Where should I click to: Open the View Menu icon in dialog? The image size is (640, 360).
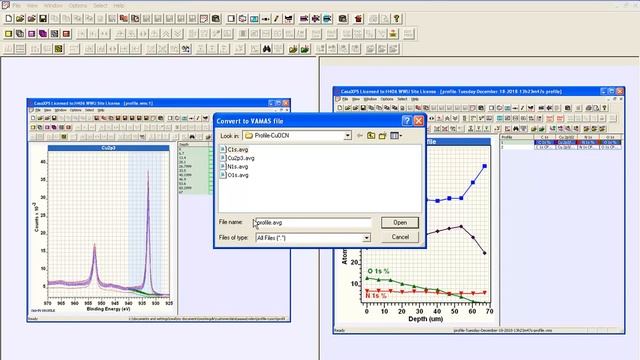tap(396, 136)
